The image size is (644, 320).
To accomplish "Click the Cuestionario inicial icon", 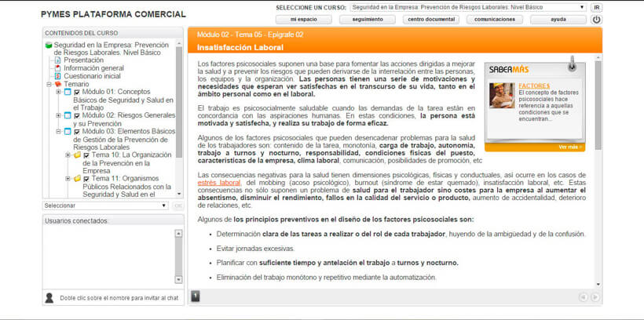I will [58, 76].
